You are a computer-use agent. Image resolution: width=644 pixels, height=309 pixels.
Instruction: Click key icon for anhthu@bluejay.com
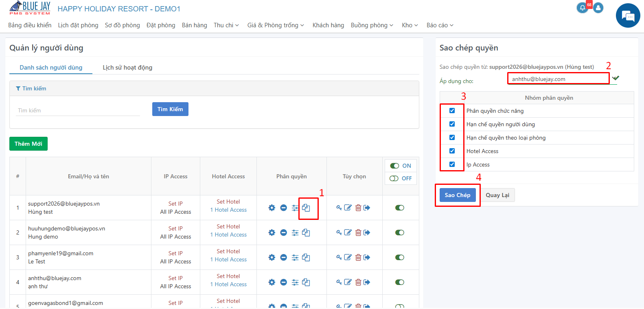339,282
